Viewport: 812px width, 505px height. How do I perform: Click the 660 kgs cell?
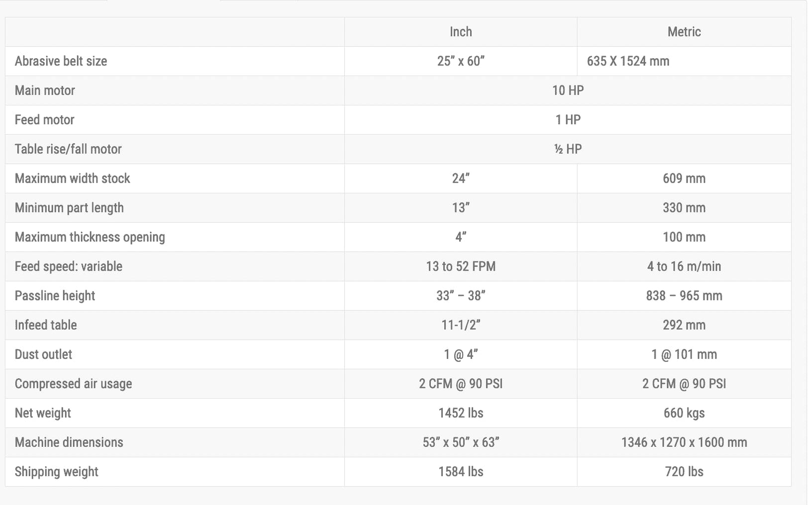pyautogui.click(x=684, y=413)
